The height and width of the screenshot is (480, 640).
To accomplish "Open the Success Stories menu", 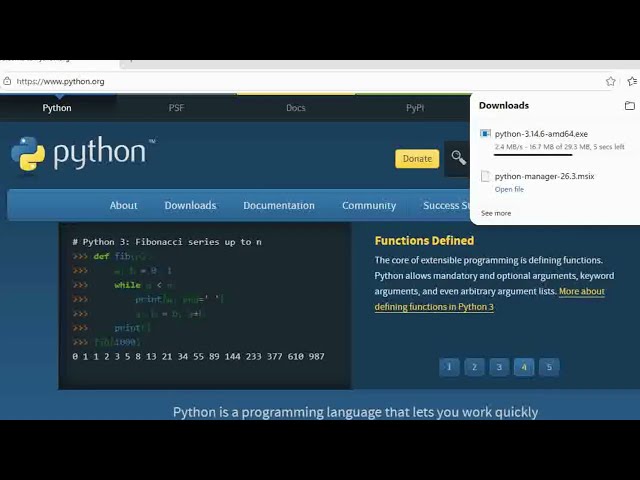I will point(447,205).
